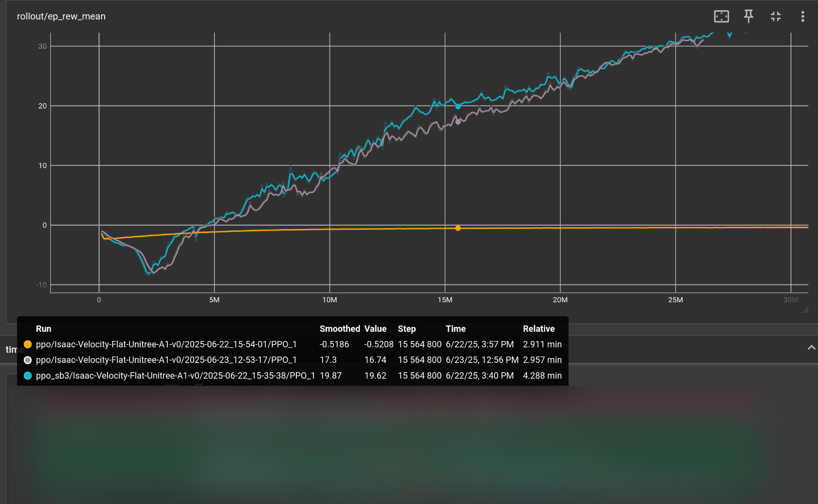The height and width of the screenshot is (504, 818).
Task: Click the step 15 564 800 in the ppo_sb3 row
Action: (419, 376)
